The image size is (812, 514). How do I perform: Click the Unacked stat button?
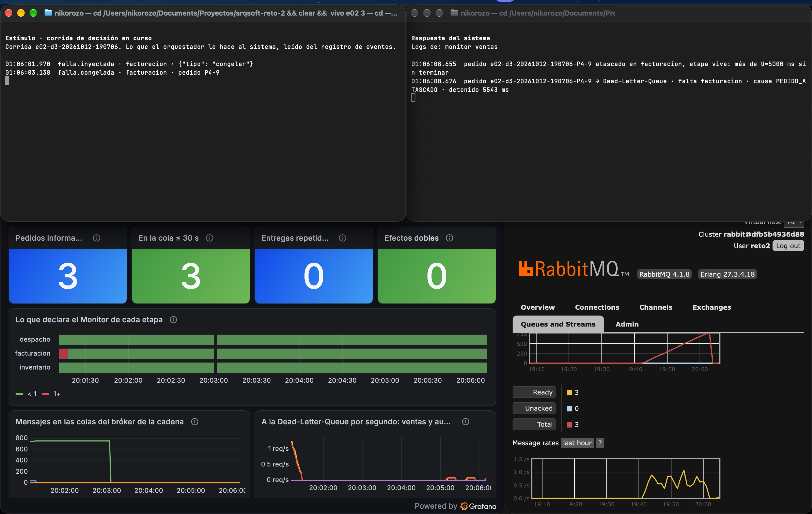[534, 408]
